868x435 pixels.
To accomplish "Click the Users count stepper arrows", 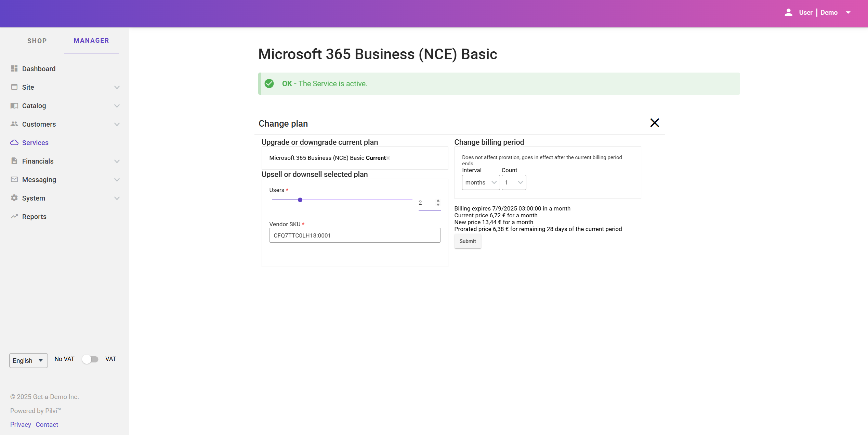I will point(438,203).
